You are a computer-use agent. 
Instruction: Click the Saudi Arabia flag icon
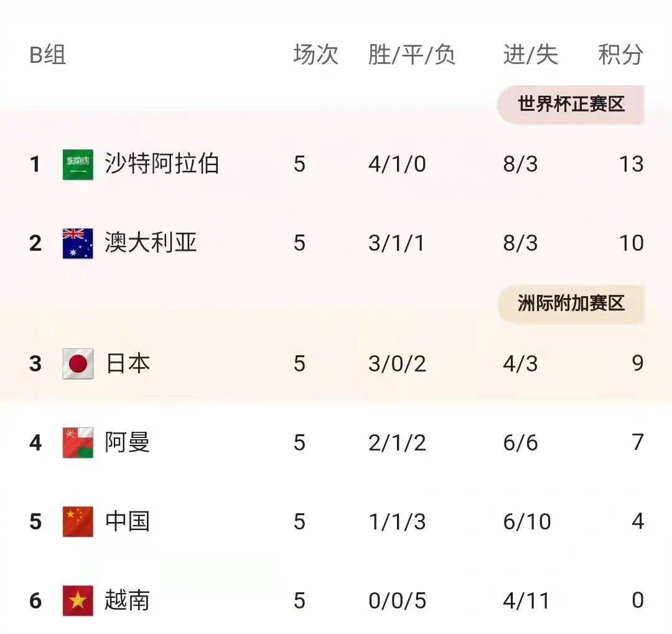point(78,165)
